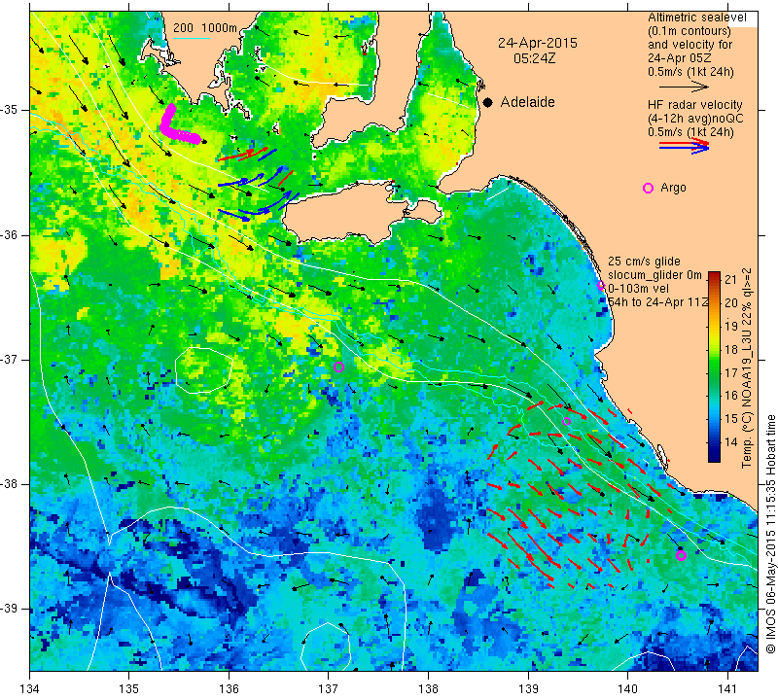Click the -36 latitude axis label
778x700 pixels.
point(11,234)
